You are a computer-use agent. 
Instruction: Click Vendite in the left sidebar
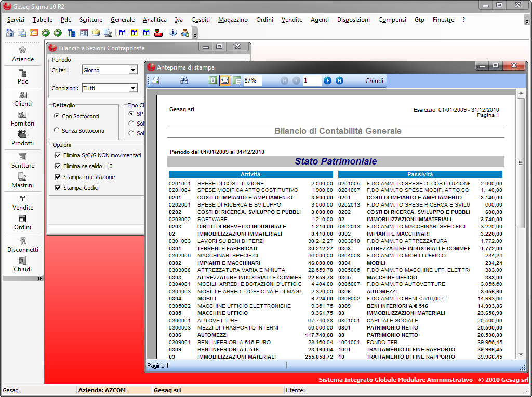pyautogui.click(x=23, y=203)
